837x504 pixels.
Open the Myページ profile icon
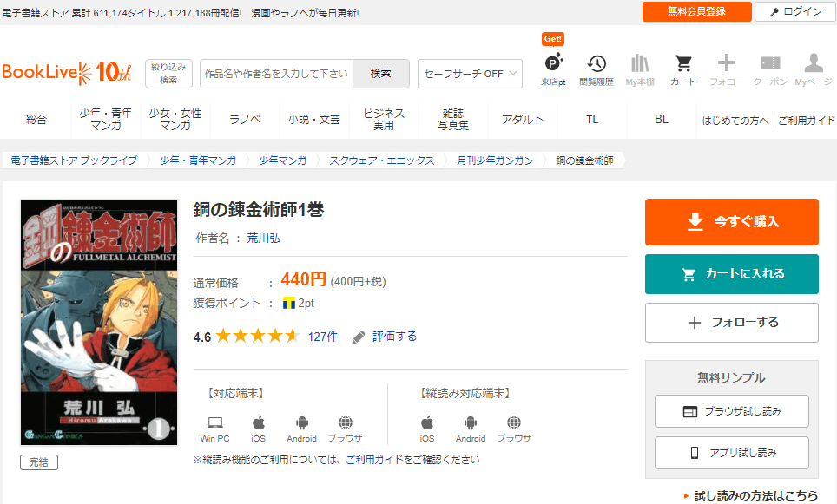pos(814,64)
